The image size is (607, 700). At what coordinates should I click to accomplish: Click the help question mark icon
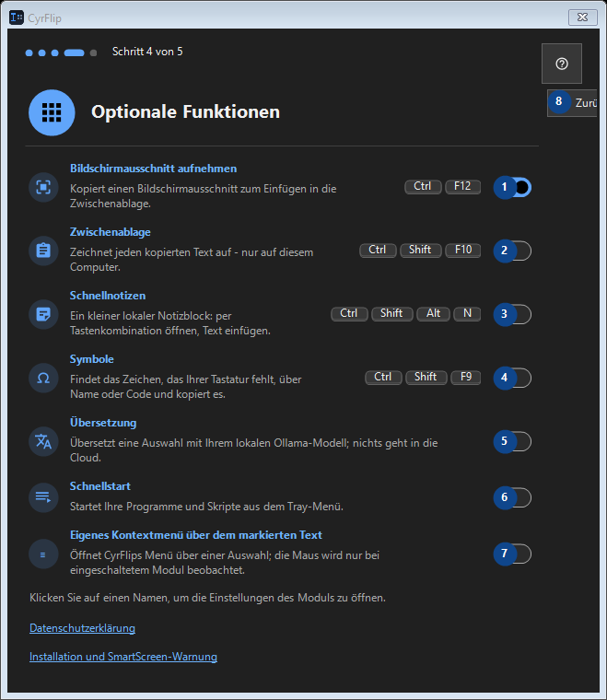(562, 64)
